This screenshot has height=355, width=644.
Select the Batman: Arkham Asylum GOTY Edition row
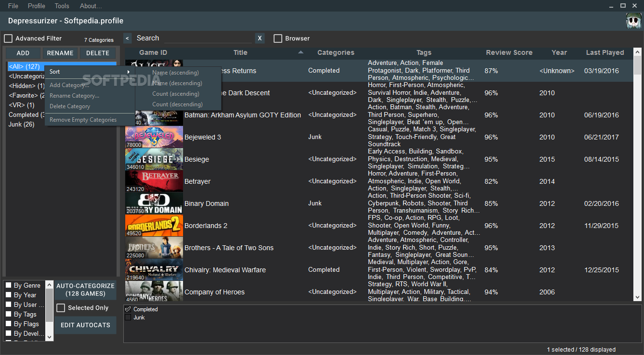click(379, 115)
